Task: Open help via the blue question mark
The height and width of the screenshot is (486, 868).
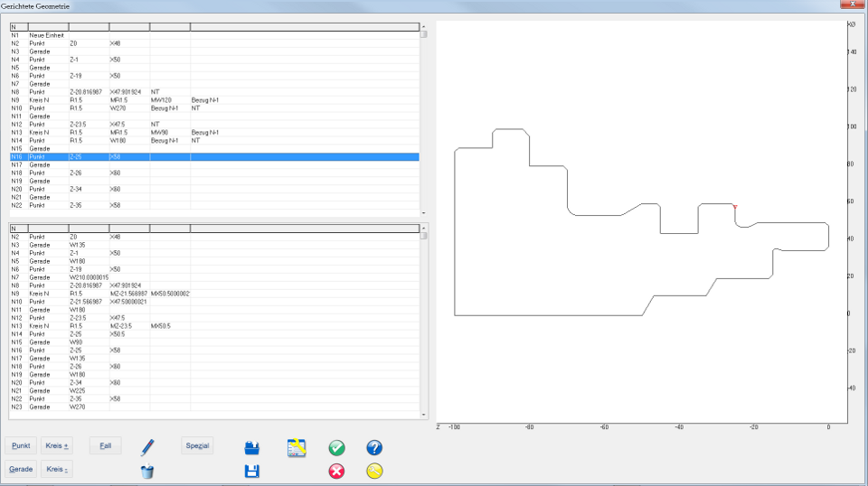Action: click(374, 448)
